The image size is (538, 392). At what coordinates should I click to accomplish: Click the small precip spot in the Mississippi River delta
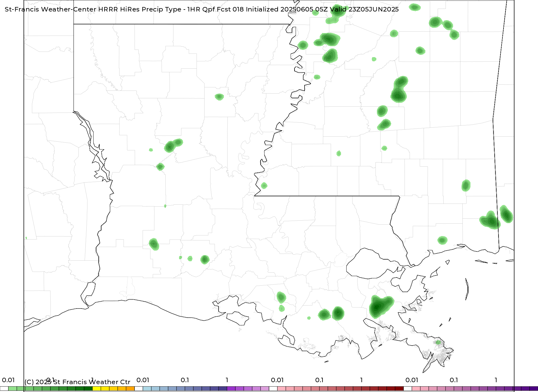(x=438, y=342)
